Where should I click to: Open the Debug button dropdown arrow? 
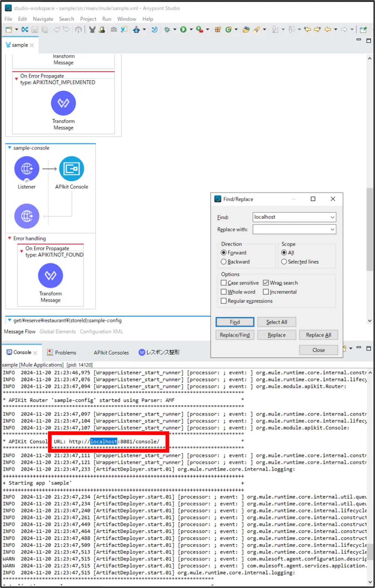coord(175,29)
